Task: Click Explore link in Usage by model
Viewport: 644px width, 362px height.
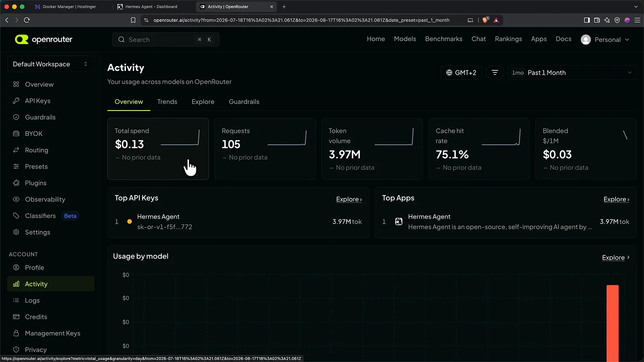Action: tap(615, 258)
